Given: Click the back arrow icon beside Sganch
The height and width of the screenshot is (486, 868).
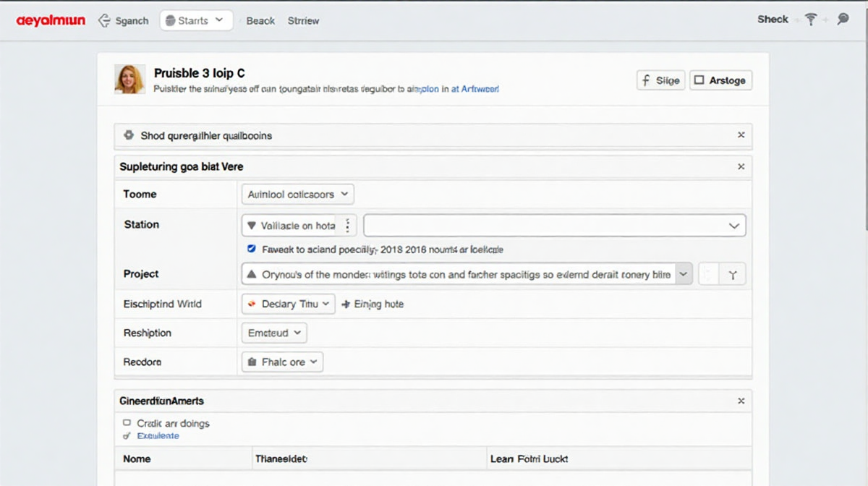Looking at the screenshot, I should [x=104, y=21].
